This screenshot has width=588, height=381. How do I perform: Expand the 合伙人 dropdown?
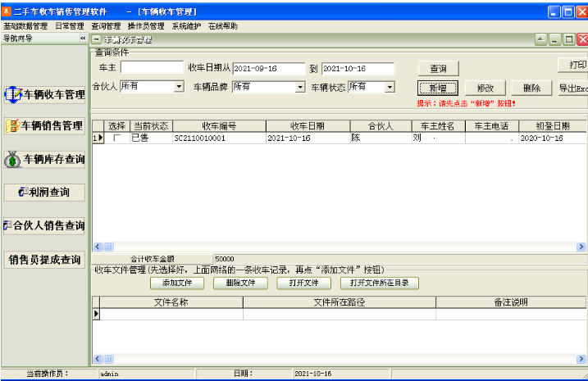click(x=180, y=87)
